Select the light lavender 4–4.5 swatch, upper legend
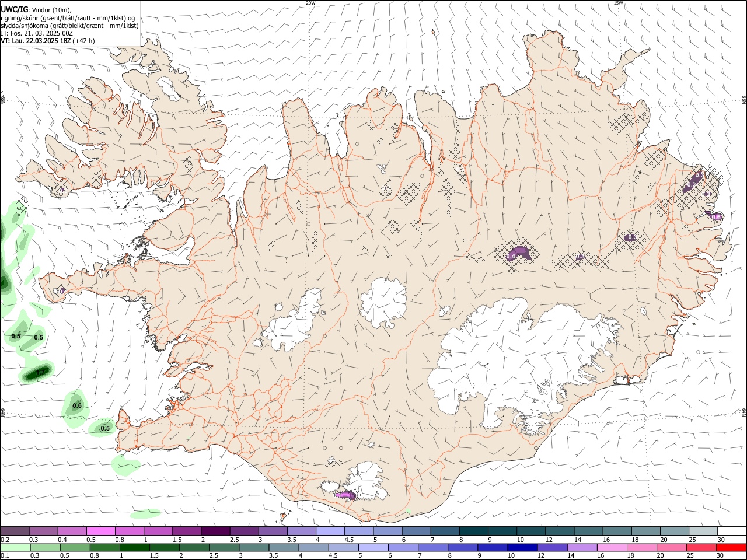 pos(330,531)
